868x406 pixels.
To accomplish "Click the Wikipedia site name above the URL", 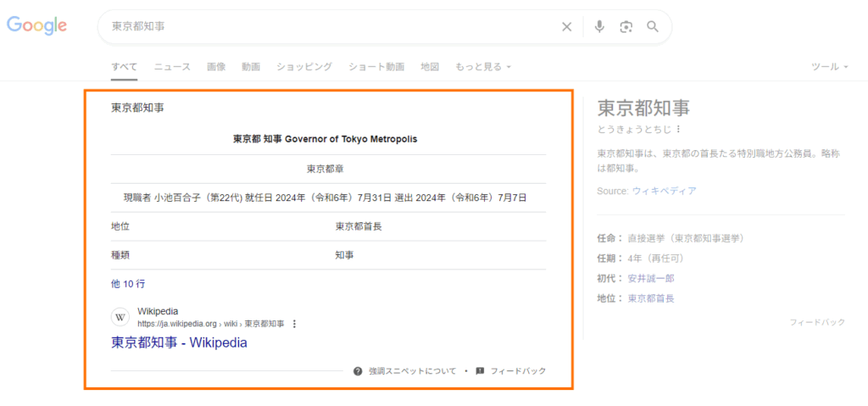I will (158, 311).
